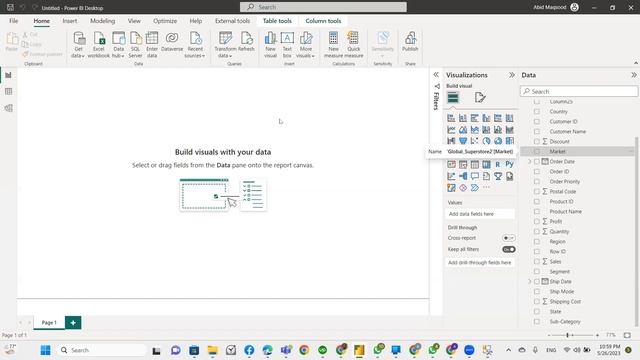640x360 pixels.
Task: Switch to the Insert ribbon tab
Action: point(70,21)
